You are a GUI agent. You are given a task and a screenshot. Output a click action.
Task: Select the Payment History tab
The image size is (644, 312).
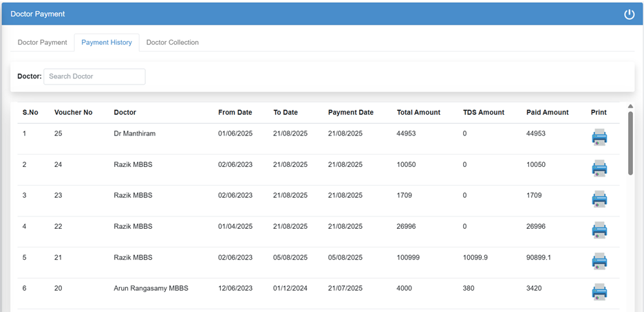click(x=107, y=43)
